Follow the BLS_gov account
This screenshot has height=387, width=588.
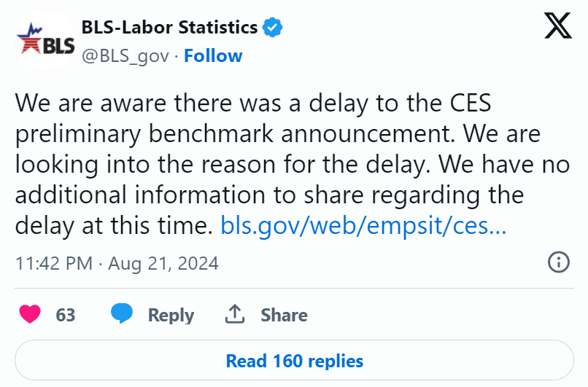click(213, 56)
